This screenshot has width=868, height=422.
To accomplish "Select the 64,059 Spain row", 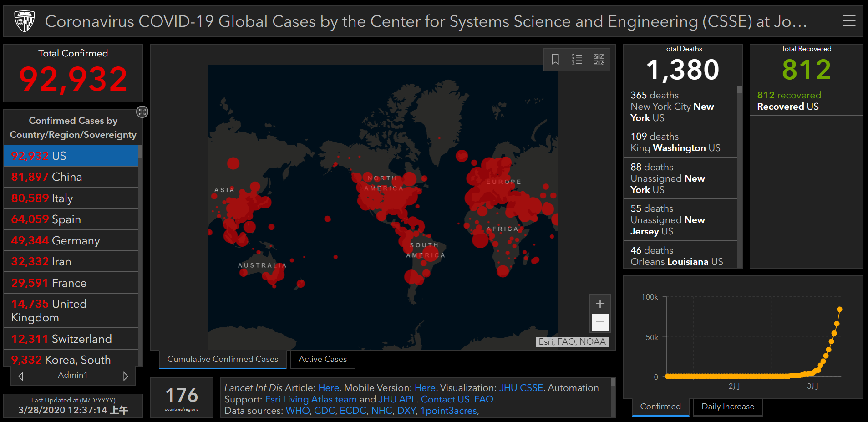I will [71, 219].
